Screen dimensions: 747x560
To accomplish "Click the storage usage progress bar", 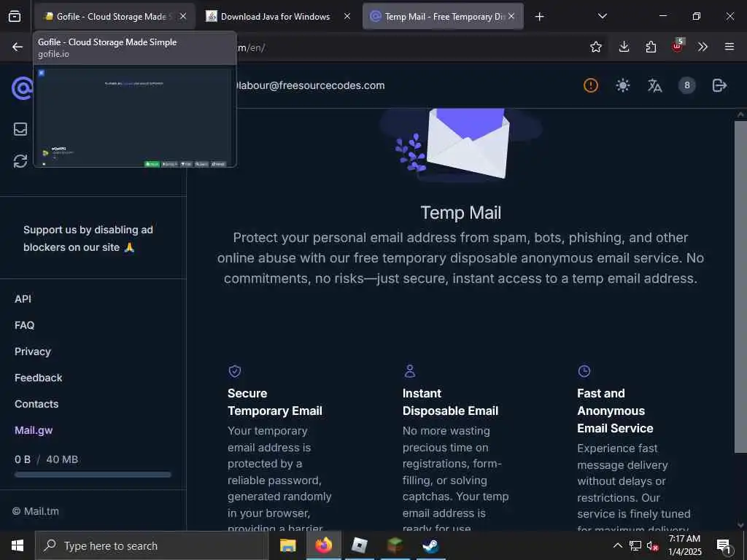I will 93,474.
